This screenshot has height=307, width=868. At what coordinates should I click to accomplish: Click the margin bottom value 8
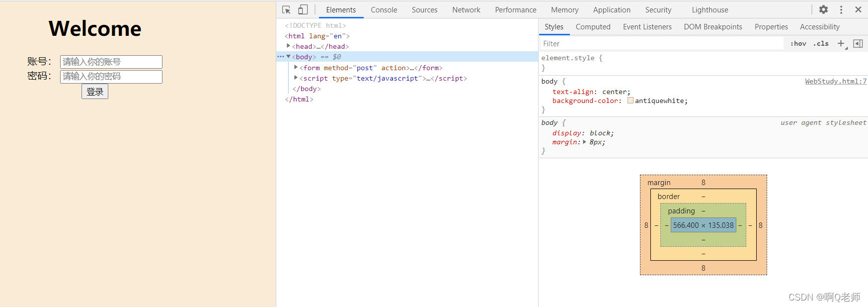tap(703, 268)
